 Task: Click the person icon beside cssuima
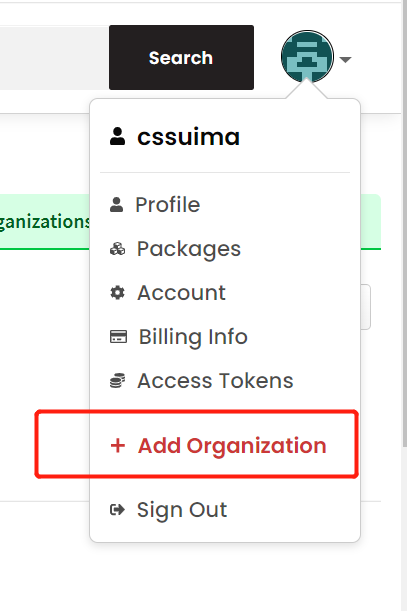(x=117, y=136)
